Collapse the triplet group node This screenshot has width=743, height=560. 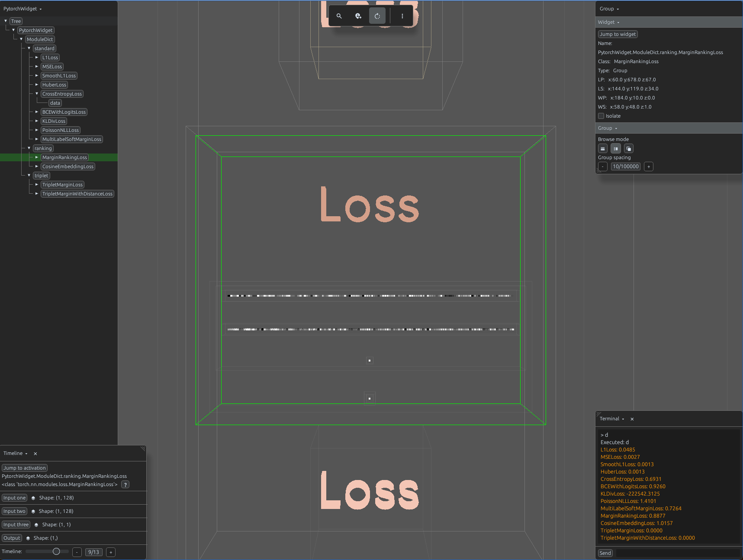[29, 175]
